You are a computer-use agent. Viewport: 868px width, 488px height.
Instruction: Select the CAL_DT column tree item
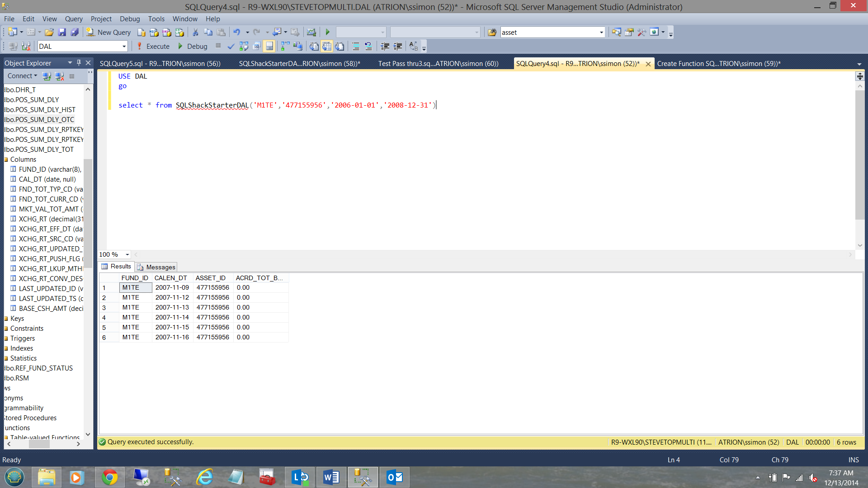click(47, 179)
